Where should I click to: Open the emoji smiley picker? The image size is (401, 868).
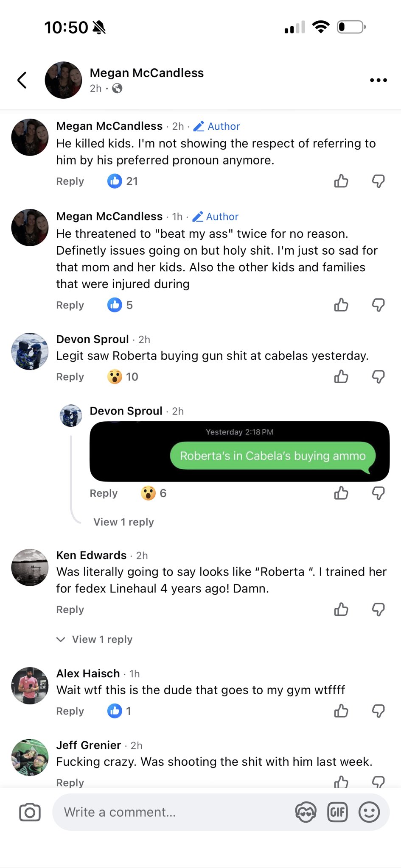pos(369,812)
